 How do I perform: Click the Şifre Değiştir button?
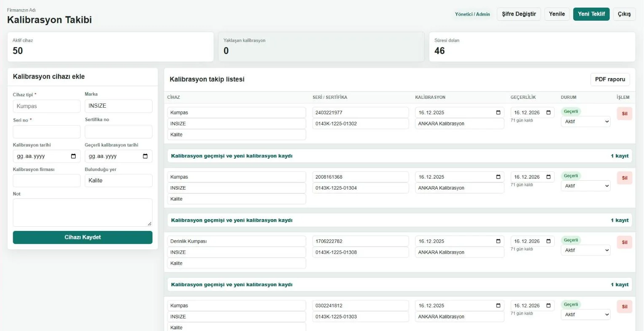[x=519, y=14]
